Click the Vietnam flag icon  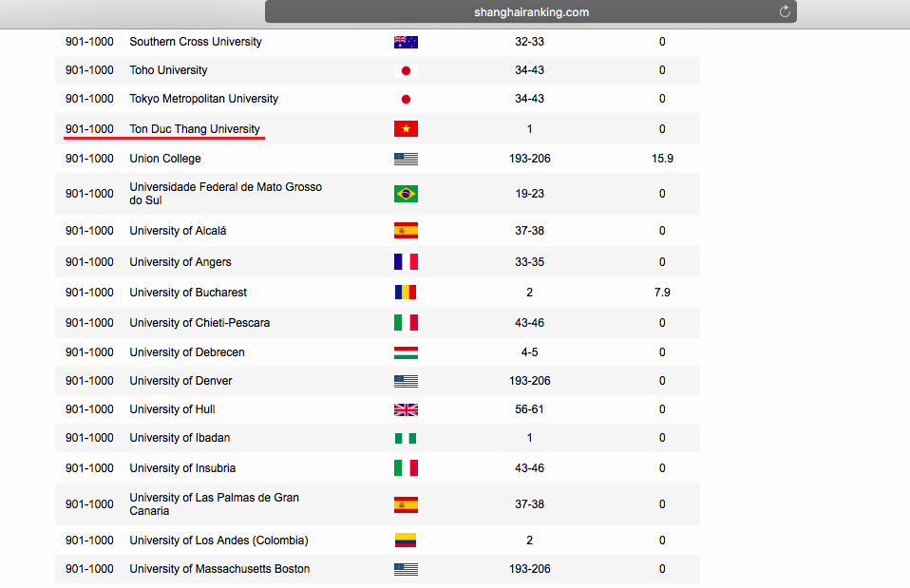tap(406, 129)
